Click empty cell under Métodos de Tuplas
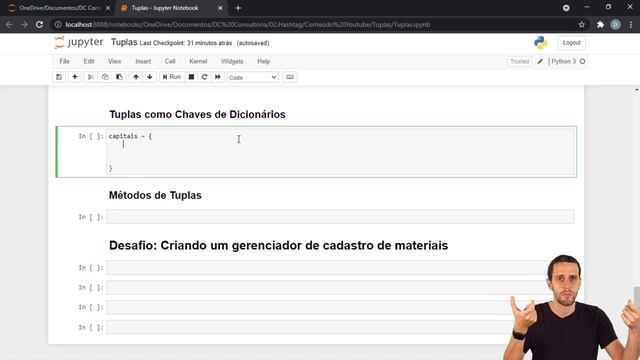The width and height of the screenshot is (640, 360). [340, 217]
